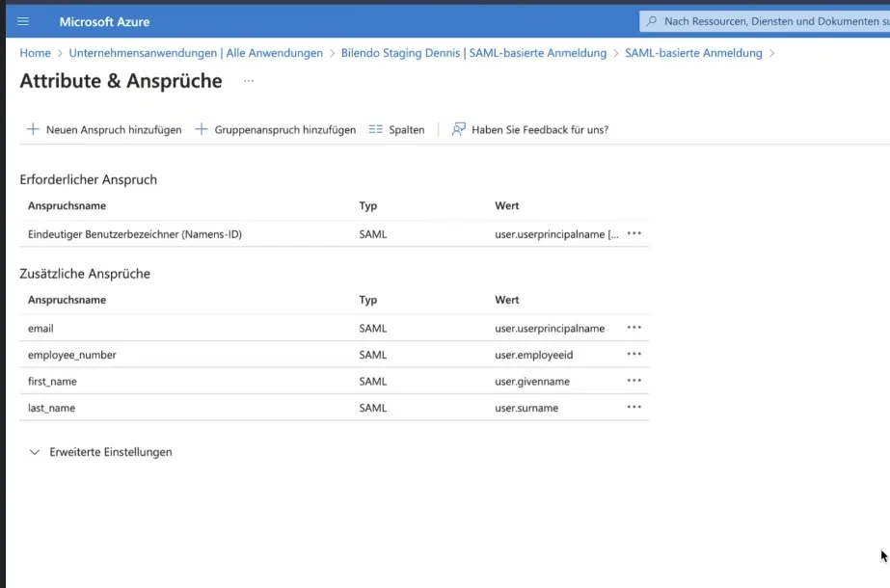Open ellipsis menu for employee_number claim row
Image resolution: width=890 pixels, height=588 pixels.
coord(634,355)
